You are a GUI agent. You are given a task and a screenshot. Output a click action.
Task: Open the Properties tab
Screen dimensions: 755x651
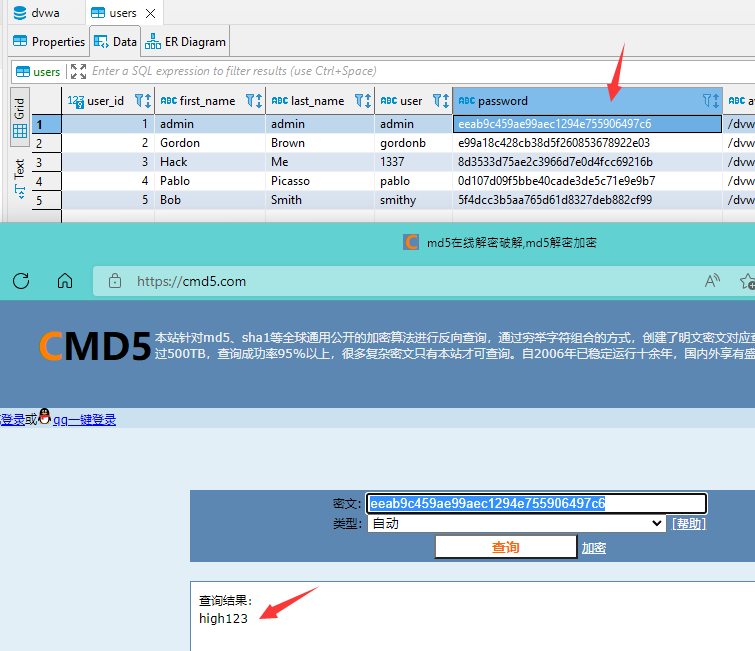pos(49,42)
